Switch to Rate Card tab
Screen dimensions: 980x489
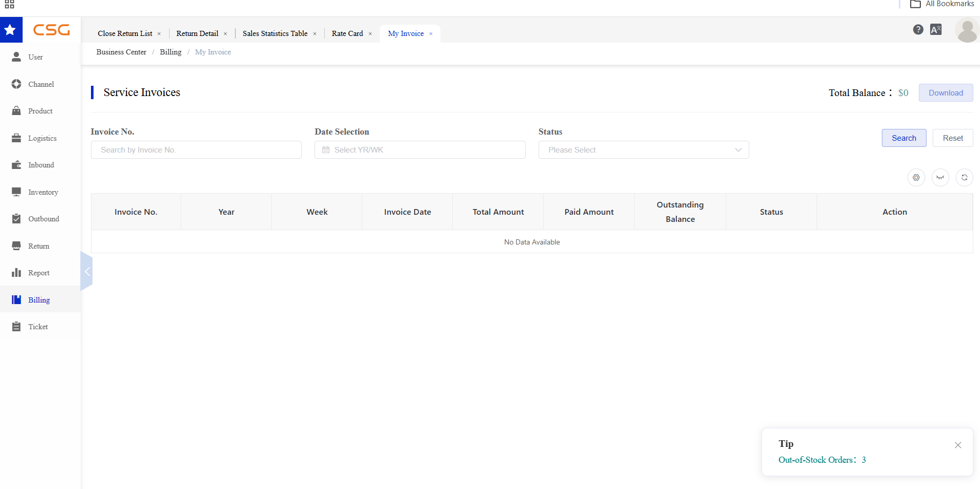pyautogui.click(x=347, y=33)
